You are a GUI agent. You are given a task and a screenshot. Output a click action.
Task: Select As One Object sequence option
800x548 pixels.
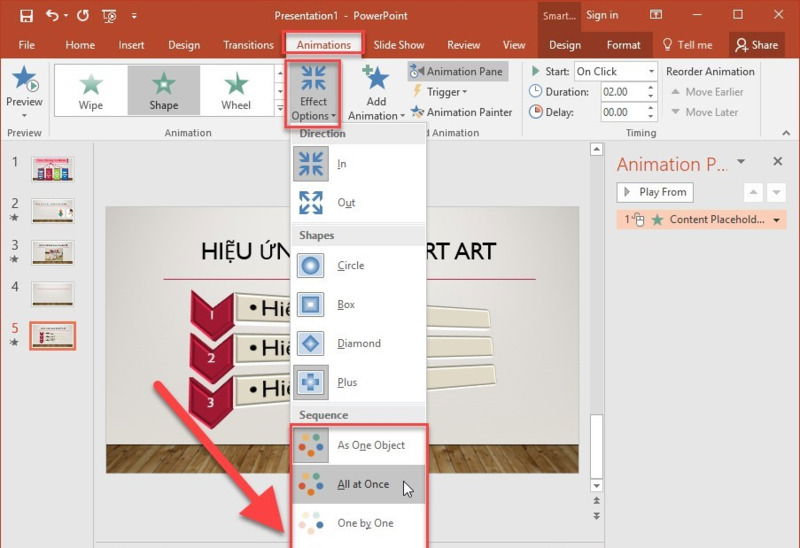click(x=370, y=445)
